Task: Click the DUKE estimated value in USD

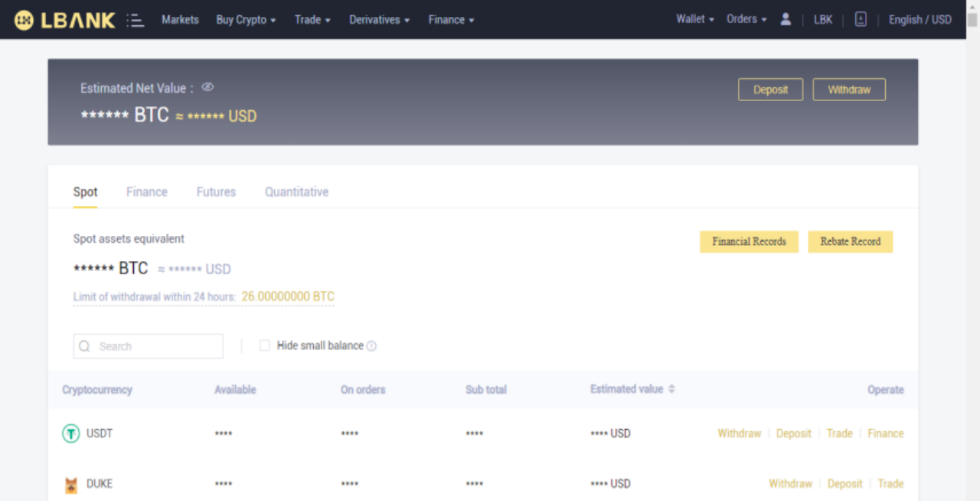Action: coord(610,484)
